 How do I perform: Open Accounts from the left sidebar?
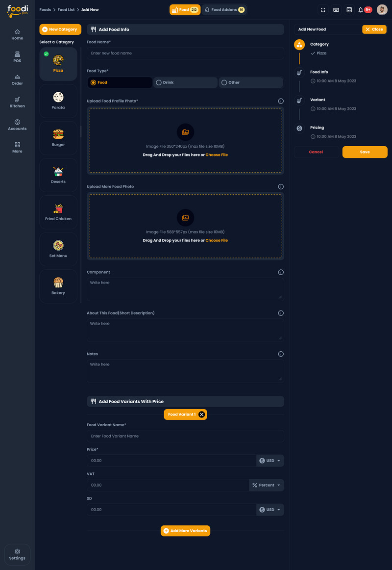pyautogui.click(x=17, y=125)
